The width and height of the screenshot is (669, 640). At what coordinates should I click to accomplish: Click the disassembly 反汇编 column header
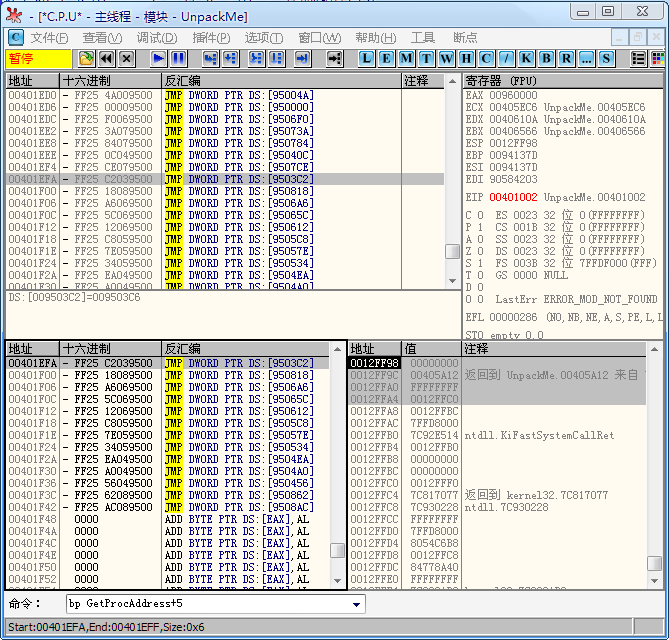click(x=282, y=81)
